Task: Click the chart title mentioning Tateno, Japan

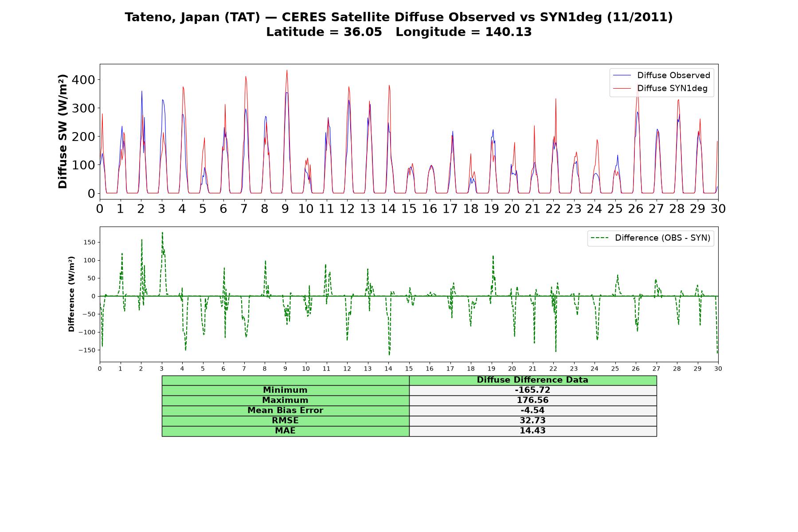Action: click(x=399, y=17)
